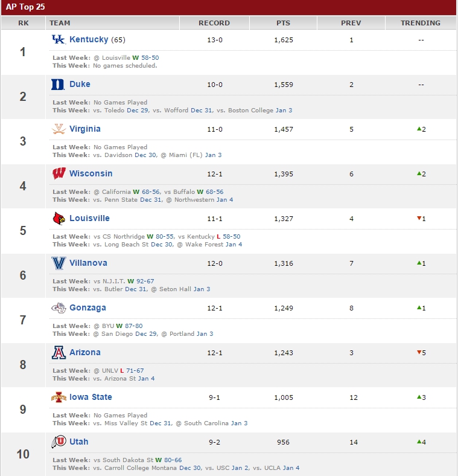458x476 pixels.
Task: Open the Iowa State team link
Action: [91, 397]
